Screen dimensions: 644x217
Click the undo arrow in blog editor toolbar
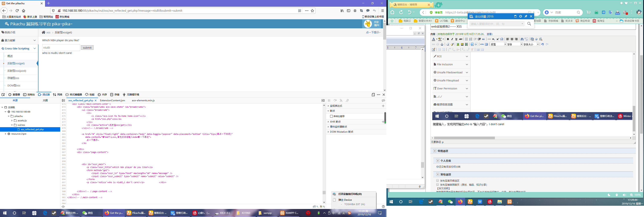click(543, 44)
